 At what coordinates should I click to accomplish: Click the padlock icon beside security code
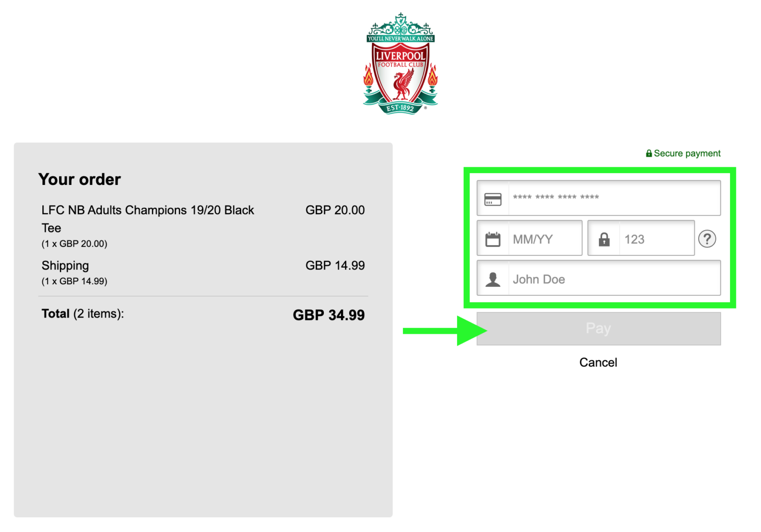click(x=604, y=239)
